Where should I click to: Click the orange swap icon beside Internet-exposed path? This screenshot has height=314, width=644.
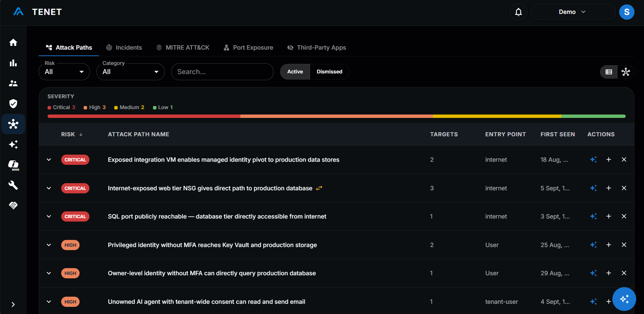pyautogui.click(x=319, y=188)
